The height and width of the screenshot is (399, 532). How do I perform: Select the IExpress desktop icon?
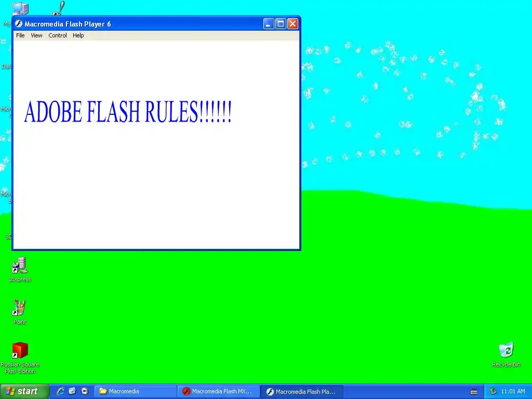click(x=20, y=270)
